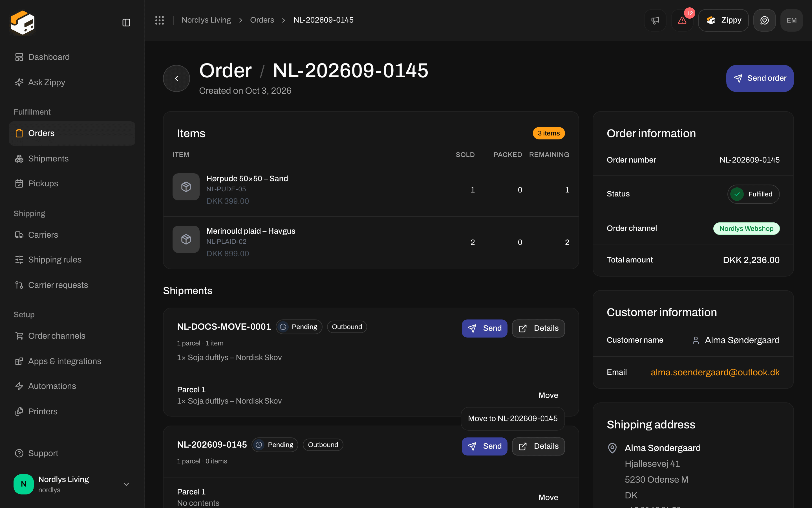Open Order channels in the sidebar

click(72, 336)
